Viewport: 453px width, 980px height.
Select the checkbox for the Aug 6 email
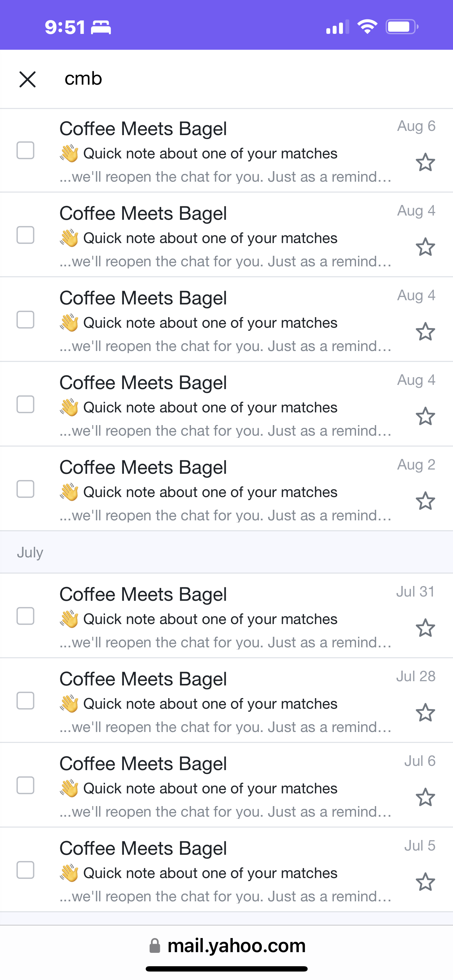[25, 150]
